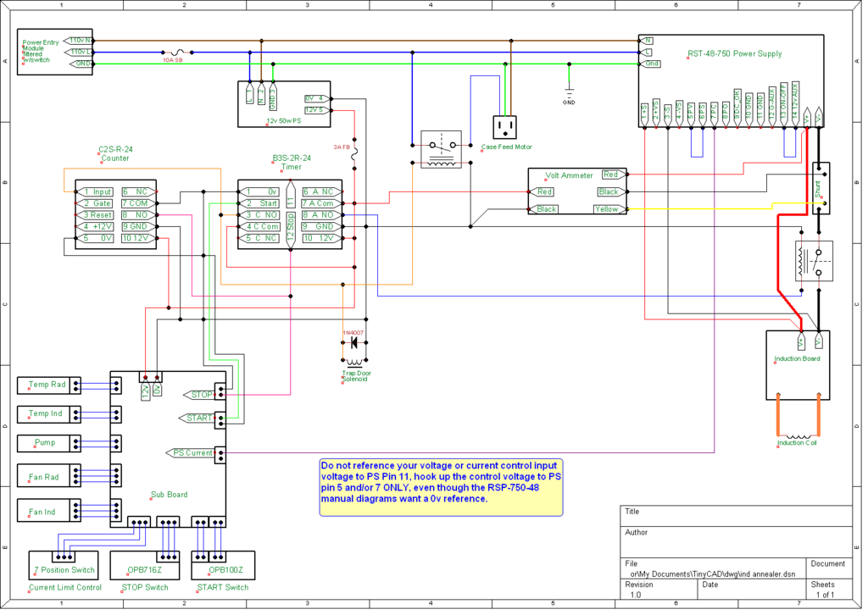Click the Sub Board label

click(169, 495)
